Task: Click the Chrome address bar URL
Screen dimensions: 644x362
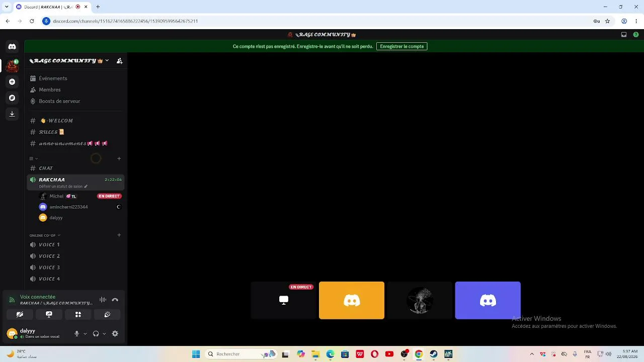Action: tap(125, 21)
